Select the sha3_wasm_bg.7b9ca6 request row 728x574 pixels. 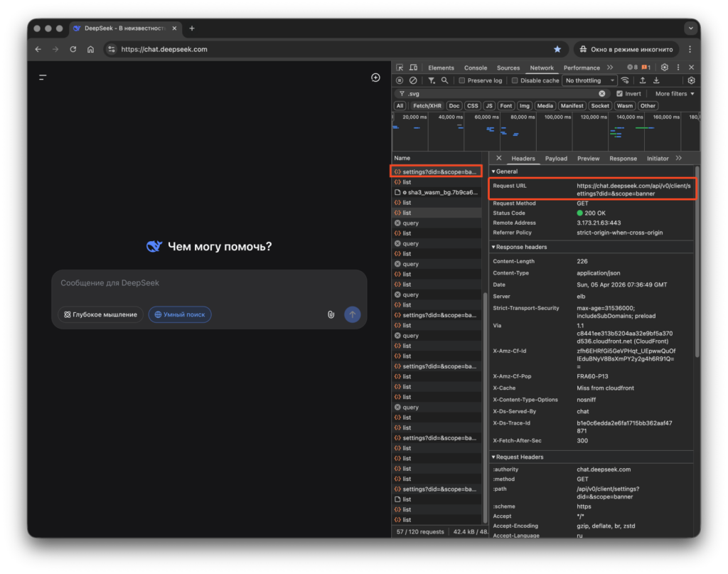(437, 192)
